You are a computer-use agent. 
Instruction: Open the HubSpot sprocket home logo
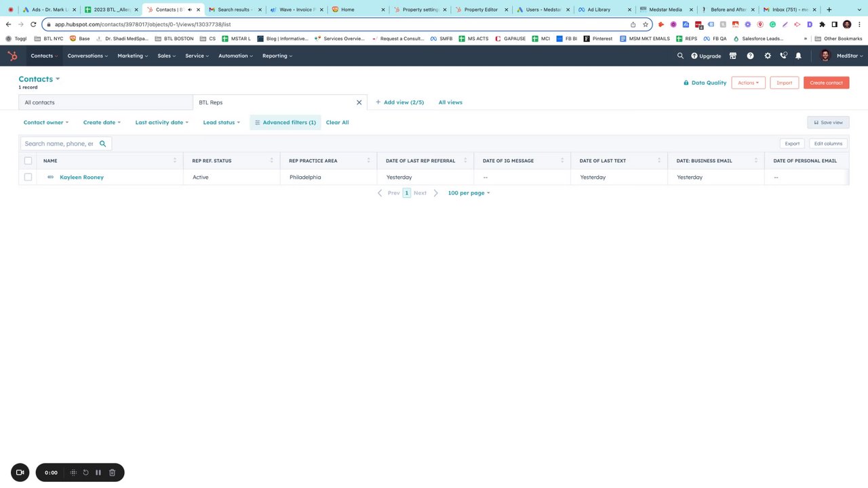[12, 56]
